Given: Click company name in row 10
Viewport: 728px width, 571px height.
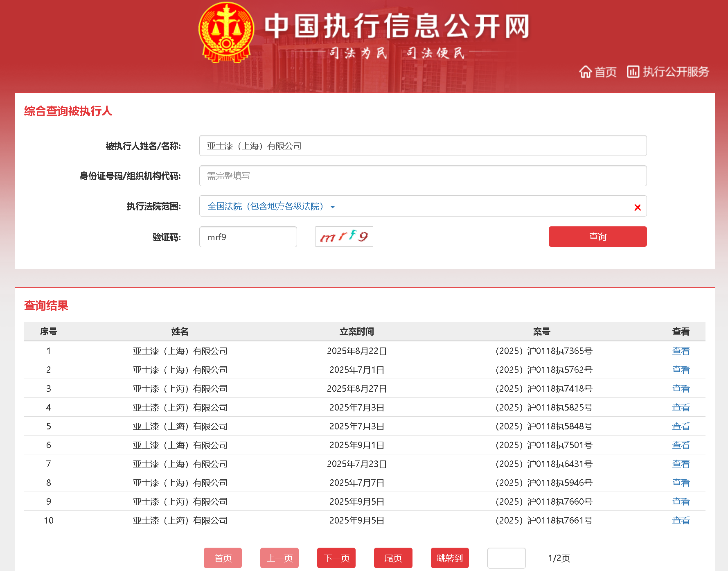Looking at the screenshot, I should click(x=180, y=520).
